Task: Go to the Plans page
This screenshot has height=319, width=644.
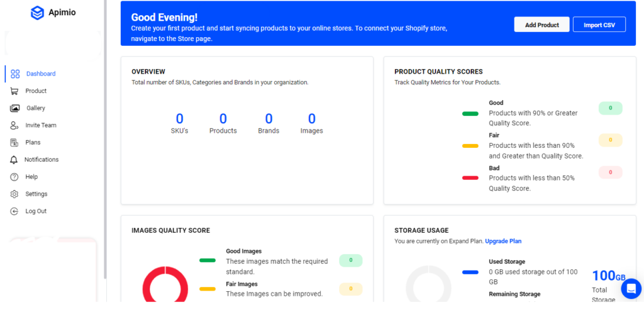Action: tap(33, 143)
